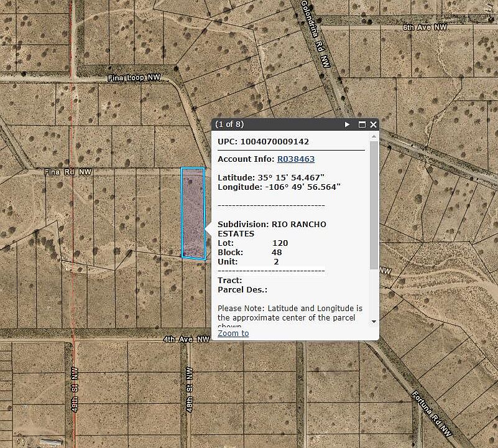The image size is (498, 448).
Task: Select the highlighted blue parcel
Action: [x=193, y=213]
